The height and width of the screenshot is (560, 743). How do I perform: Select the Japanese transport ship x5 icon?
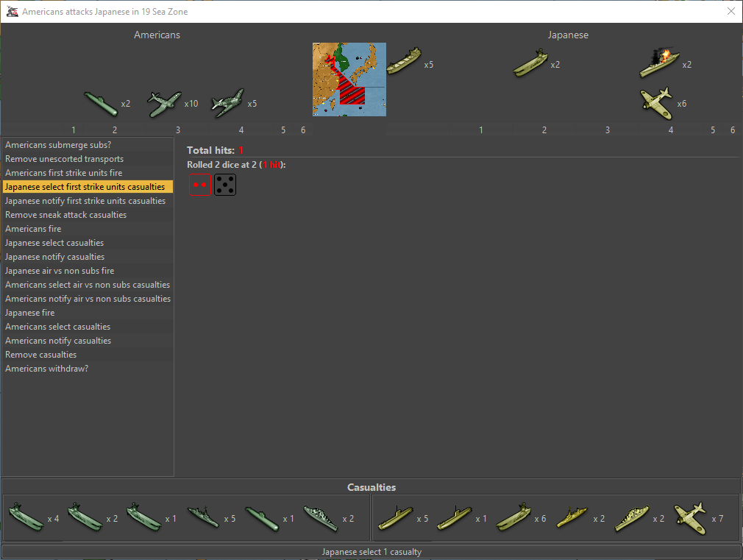tap(404, 61)
